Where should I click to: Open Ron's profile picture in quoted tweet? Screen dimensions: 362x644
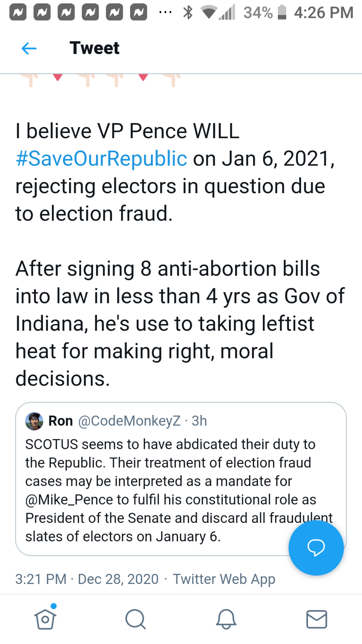pyautogui.click(x=34, y=421)
